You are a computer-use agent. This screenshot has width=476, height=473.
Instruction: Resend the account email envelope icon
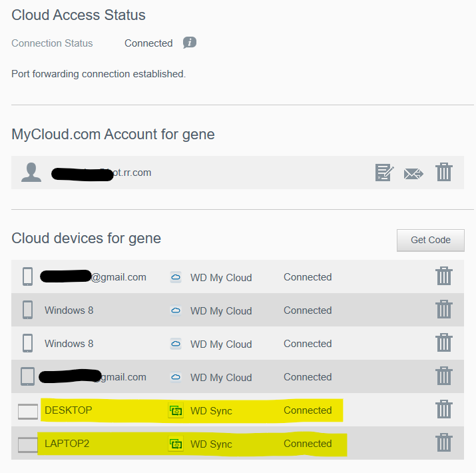pyautogui.click(x=413, y=173)
